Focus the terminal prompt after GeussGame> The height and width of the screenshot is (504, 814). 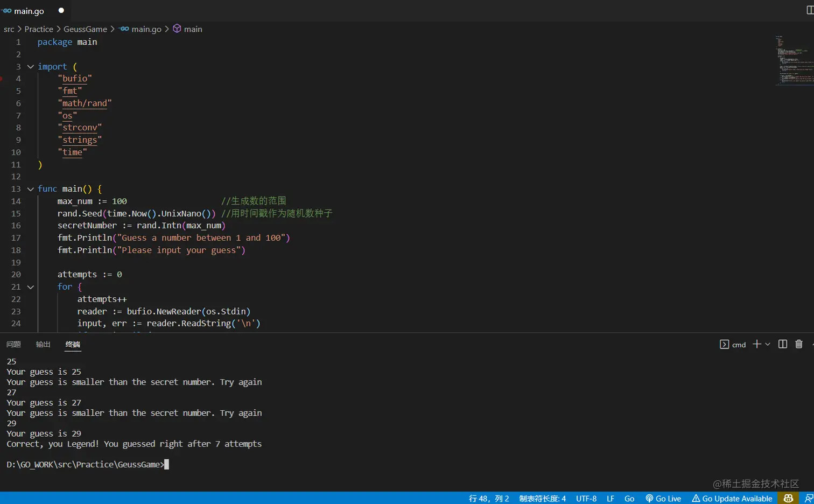pyautogui.click(x=166, y=464)
